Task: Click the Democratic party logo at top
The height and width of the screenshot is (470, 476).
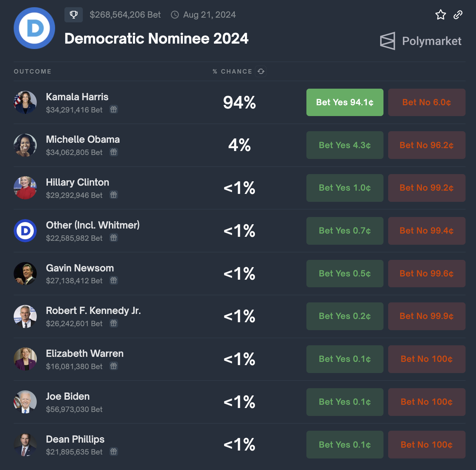Action: 35,28
